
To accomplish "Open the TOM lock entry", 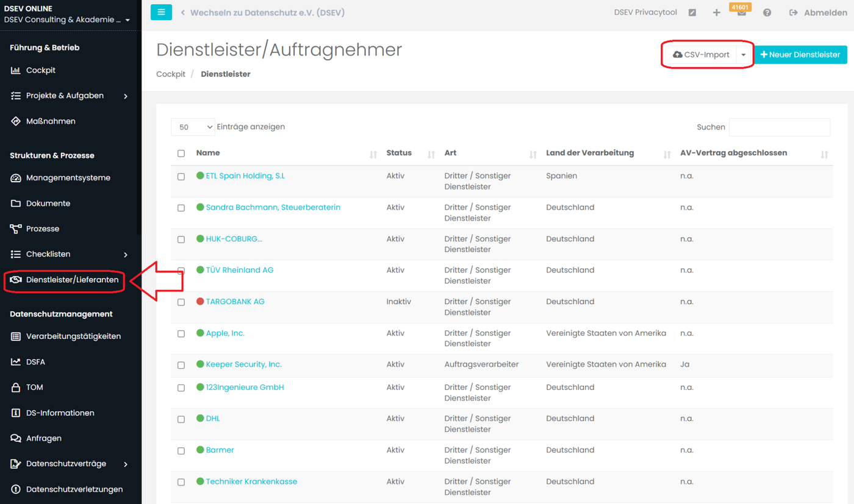I will point(34,387).
